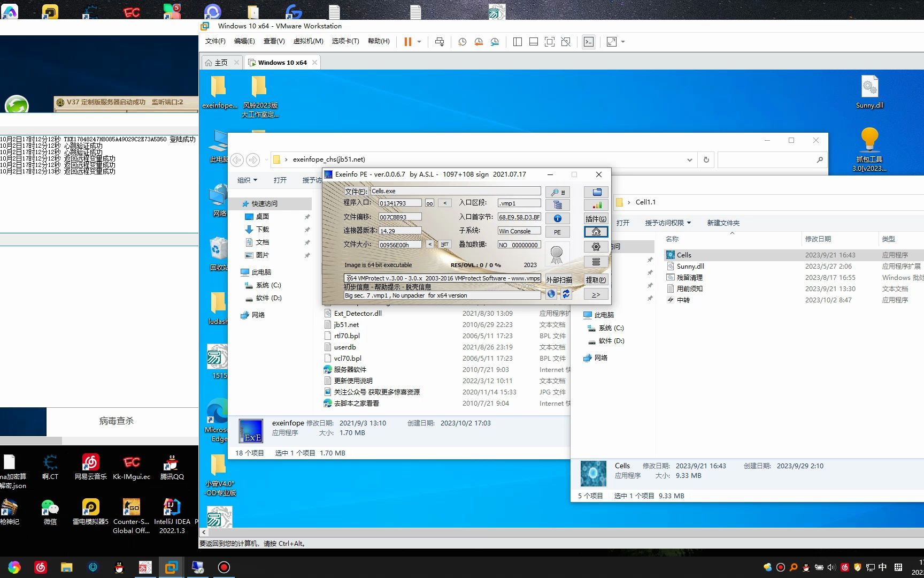
Task: Click the search box in exeinfope explorer window
Action: point(772,159)
